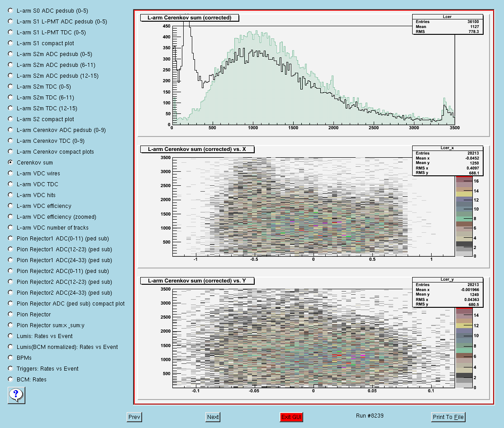Select Lumis(BCM normalized): Rates vs Event
This screenshot has width=504, height=428.
(10, 347)
